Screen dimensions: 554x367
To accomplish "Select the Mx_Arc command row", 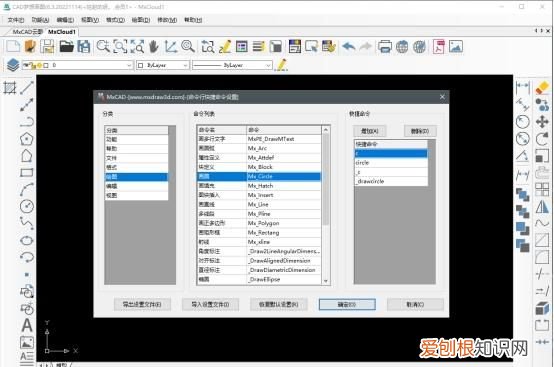I will (x=259, y=148).
